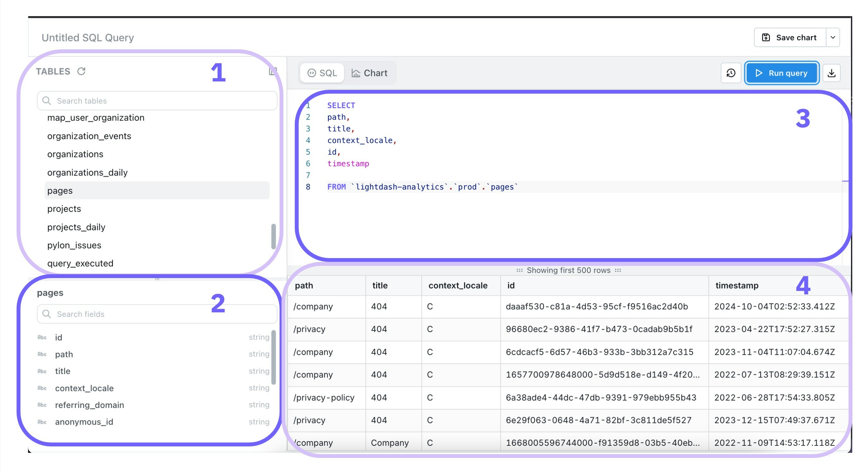Screen dimensions: 868x474
Task: Click the sidebar panel resize handle
Action: 157,279
